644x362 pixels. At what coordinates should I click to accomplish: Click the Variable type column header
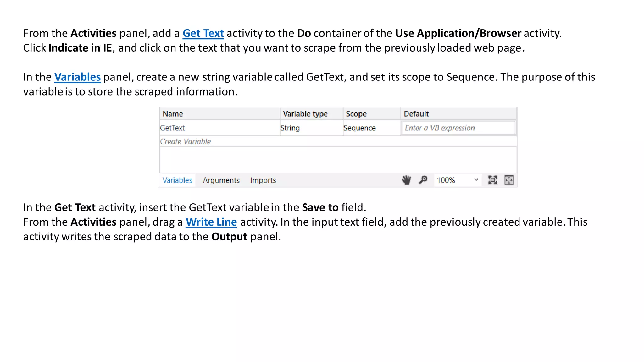pyautogui.click(x=305, y=114)
